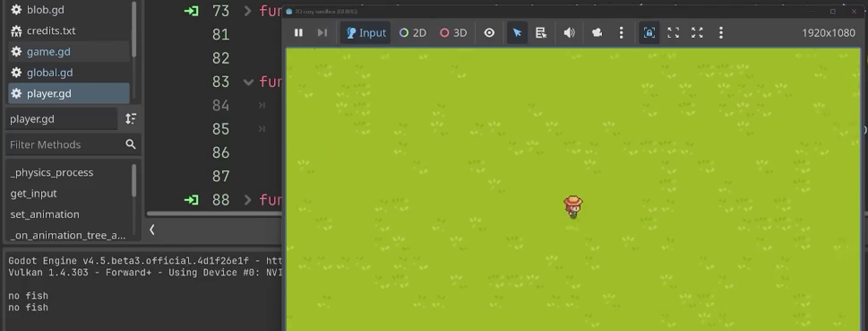Viewport: 868px width, 331px height.
Task: Switch game selection mode to 2D
Action: [x=413, y=32]
